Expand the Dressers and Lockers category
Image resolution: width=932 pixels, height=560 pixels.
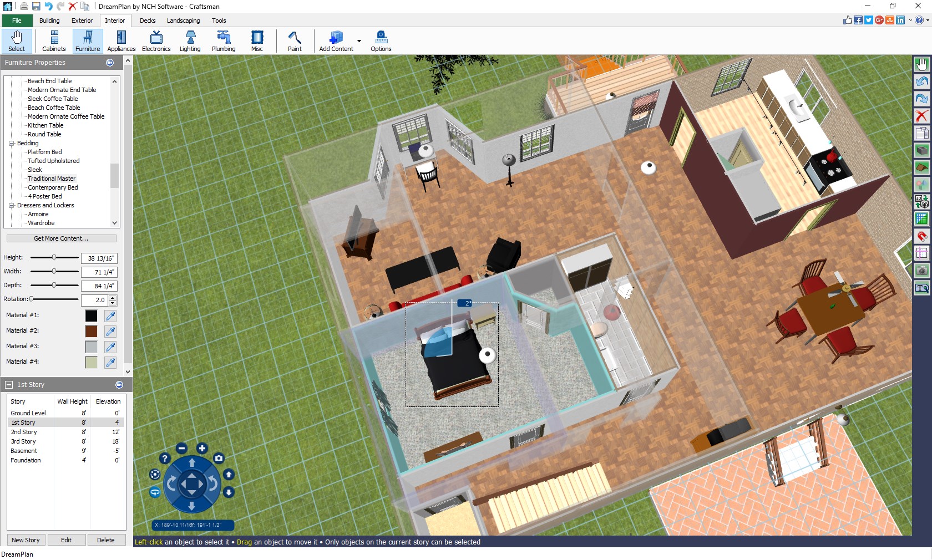pyautogui.click(x=11, y=205)
